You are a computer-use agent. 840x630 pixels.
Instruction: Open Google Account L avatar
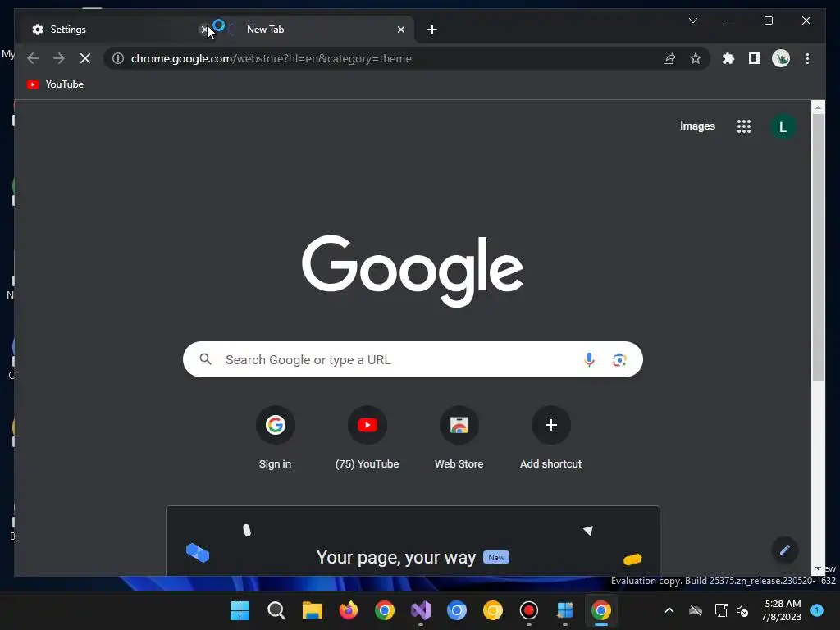[x=783, y=127]
